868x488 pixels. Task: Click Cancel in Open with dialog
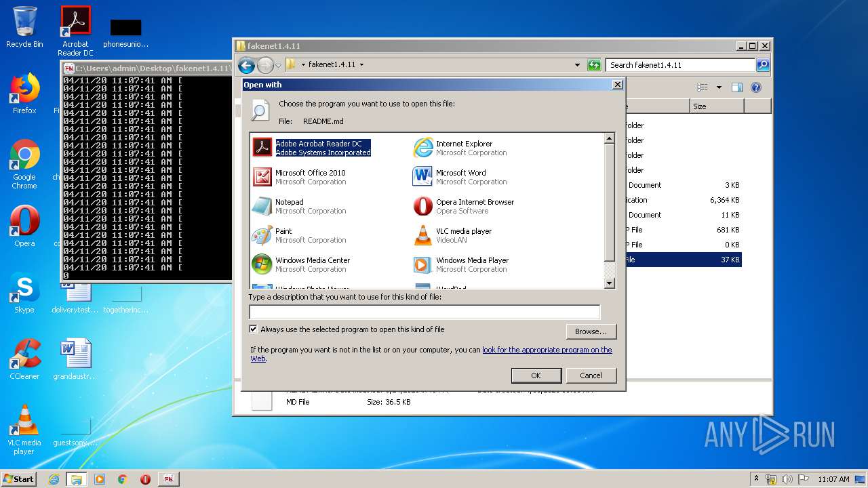point(591,375)
